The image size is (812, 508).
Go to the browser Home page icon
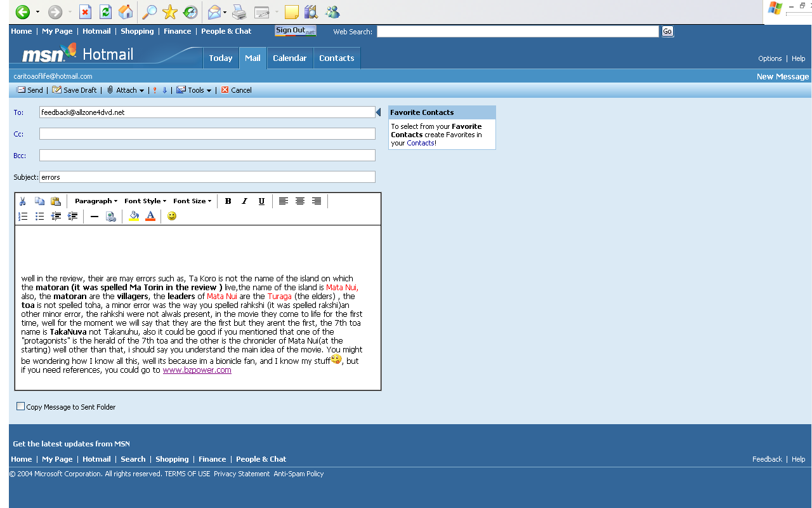[x=126, y=12]
